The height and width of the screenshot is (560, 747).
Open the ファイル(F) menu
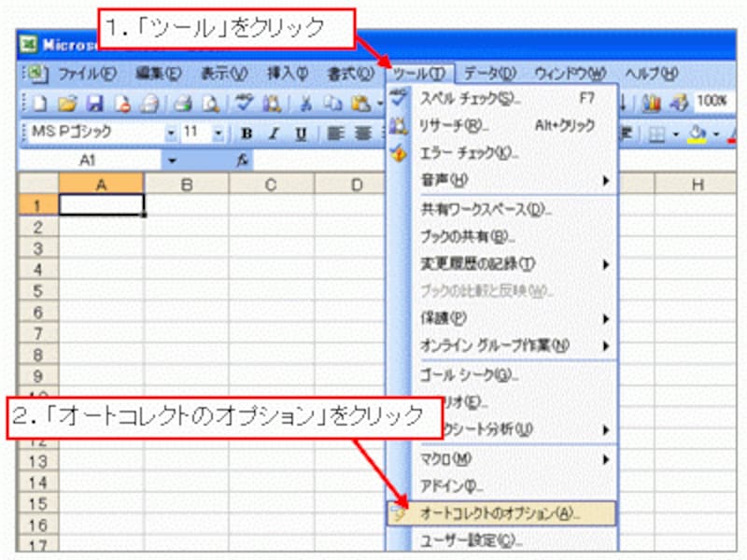pos(87,74)
